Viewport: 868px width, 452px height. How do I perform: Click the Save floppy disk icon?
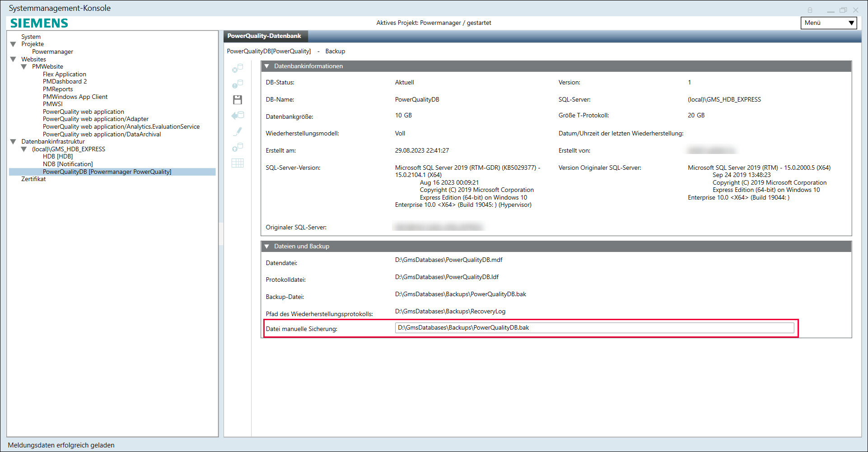[x=238, y=100]
